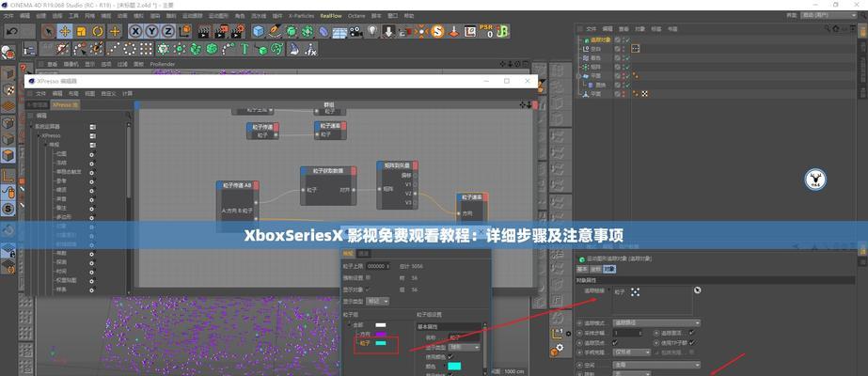The height and width of the screenshot is (376, 868).
Task: Click the orange S plugin icon
Action: click(438, 32)
